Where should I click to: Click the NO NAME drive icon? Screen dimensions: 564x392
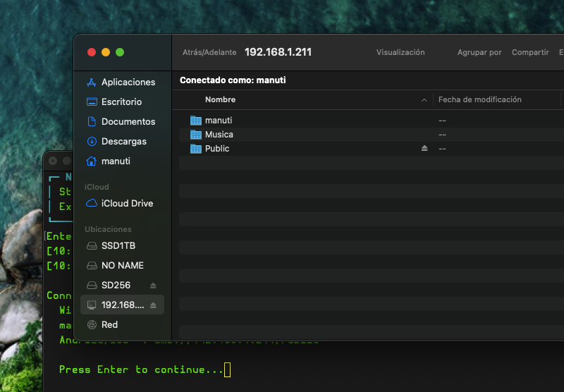pyautogui.click(x=92, y=265)
